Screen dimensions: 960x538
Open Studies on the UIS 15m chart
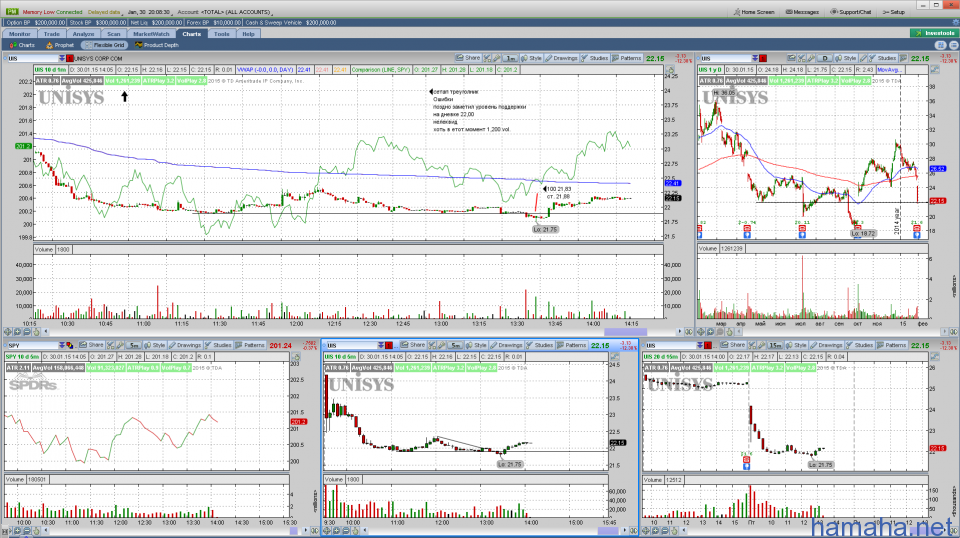point(860,346)
